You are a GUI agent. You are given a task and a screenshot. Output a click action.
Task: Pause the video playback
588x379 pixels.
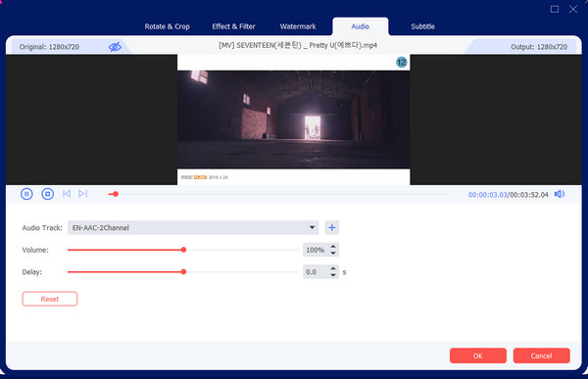click(x=26, y=194)
